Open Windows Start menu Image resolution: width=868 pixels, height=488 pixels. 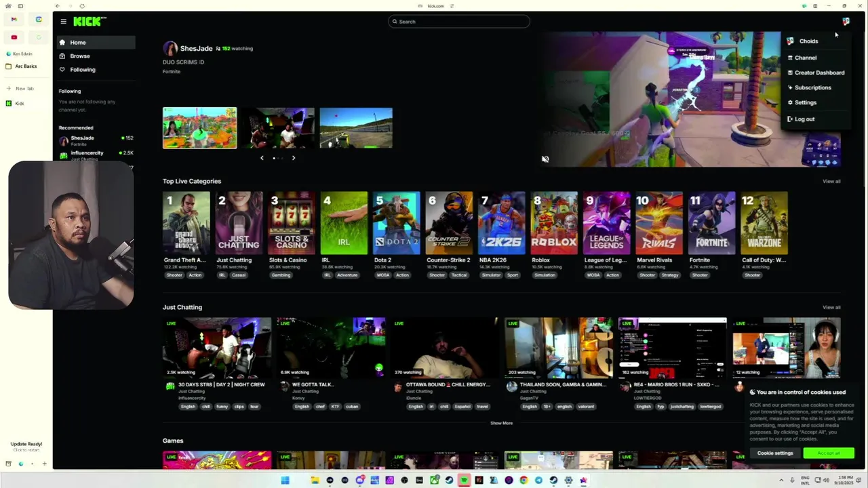[285, 481]
